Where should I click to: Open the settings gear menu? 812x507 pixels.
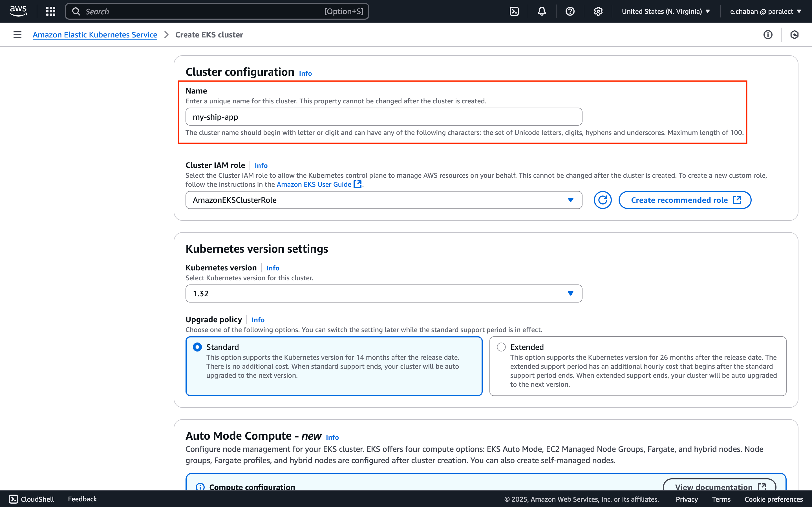(x=598, y=11)
